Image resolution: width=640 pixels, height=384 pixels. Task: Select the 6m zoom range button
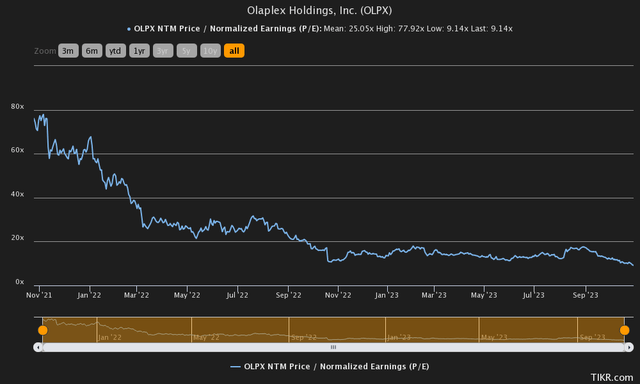click(92, 51)
